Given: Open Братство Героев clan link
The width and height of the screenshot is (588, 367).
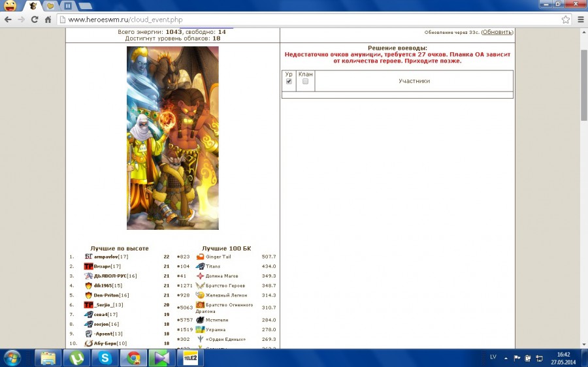Looking at the screenshot, I should pyautogui.click(x=225, y=285).
